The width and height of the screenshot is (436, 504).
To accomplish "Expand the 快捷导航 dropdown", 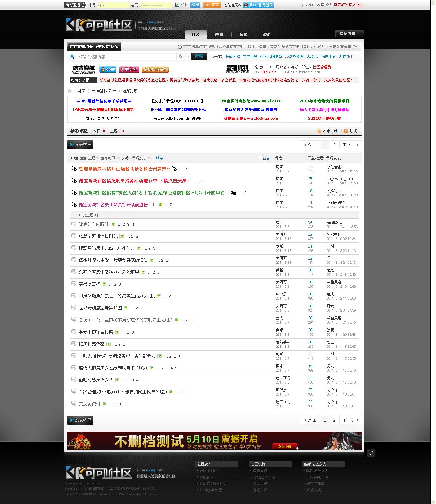I will [x=350, y=33].
